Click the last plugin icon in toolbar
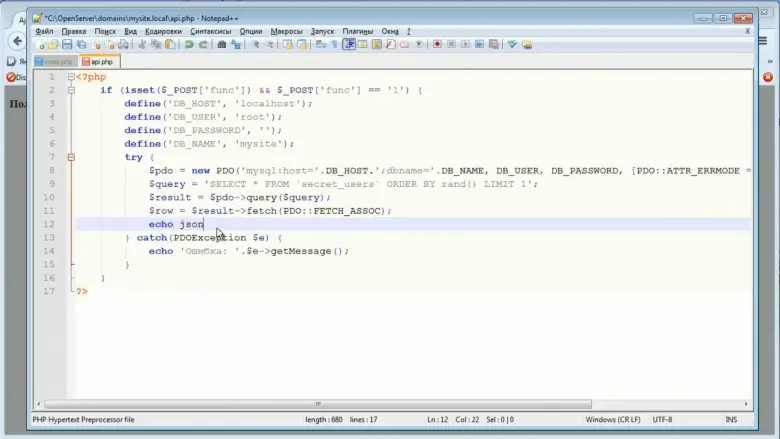This screenshot has width=780, height=439. coord(526,45)
